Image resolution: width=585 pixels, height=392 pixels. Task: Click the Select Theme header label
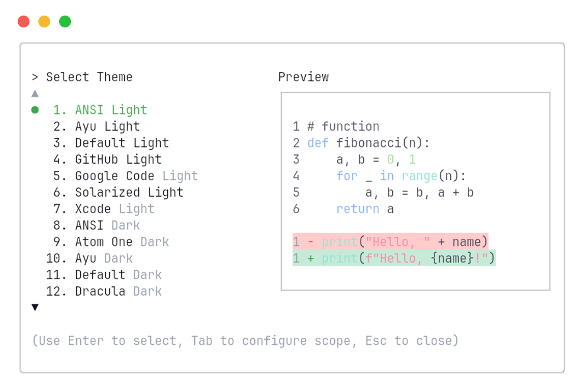pyautogui.click(x=89, y=77)
